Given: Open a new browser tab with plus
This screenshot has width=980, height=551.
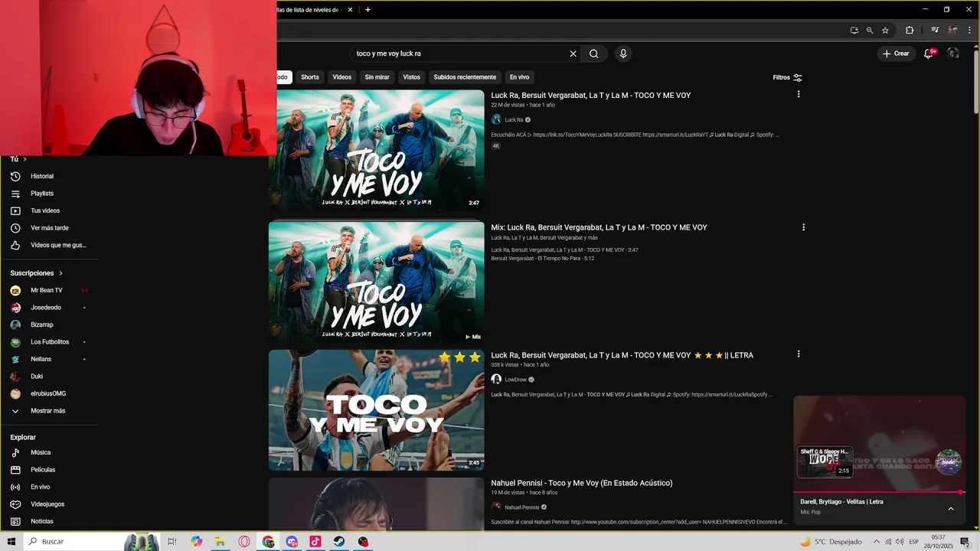Looking at the screenshot, I should point(367,10).
